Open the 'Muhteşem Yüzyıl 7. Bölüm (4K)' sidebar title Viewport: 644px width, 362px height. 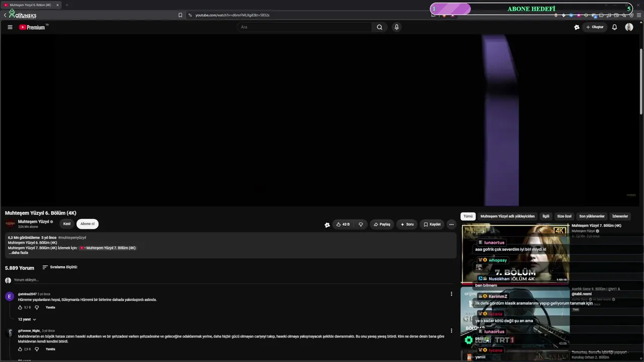point(596,226)
